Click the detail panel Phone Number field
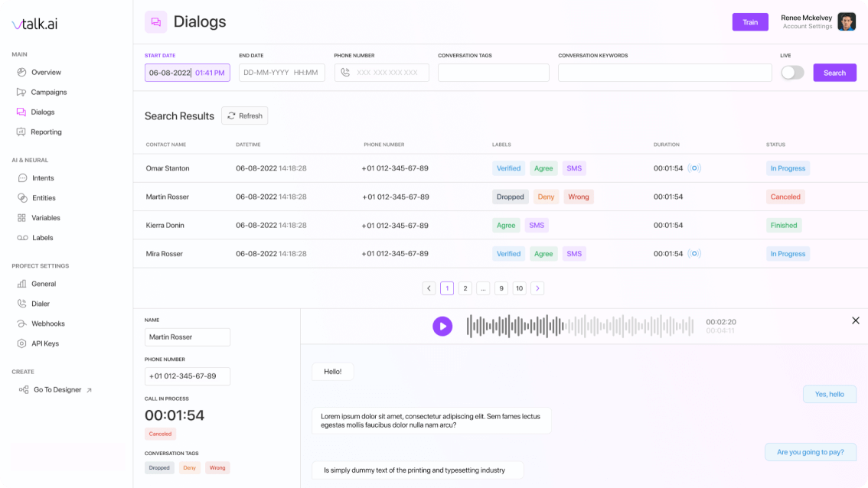 click(x=187, y=376)
